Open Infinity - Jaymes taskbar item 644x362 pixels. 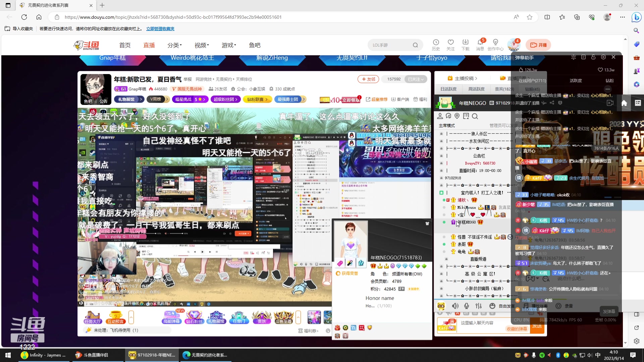(44, 355)
